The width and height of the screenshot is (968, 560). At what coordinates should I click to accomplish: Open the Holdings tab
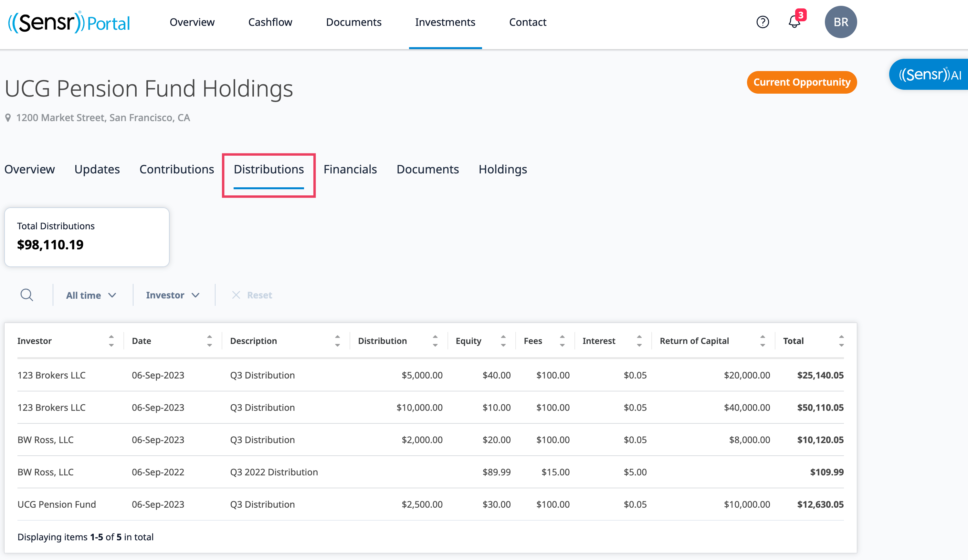502,169
